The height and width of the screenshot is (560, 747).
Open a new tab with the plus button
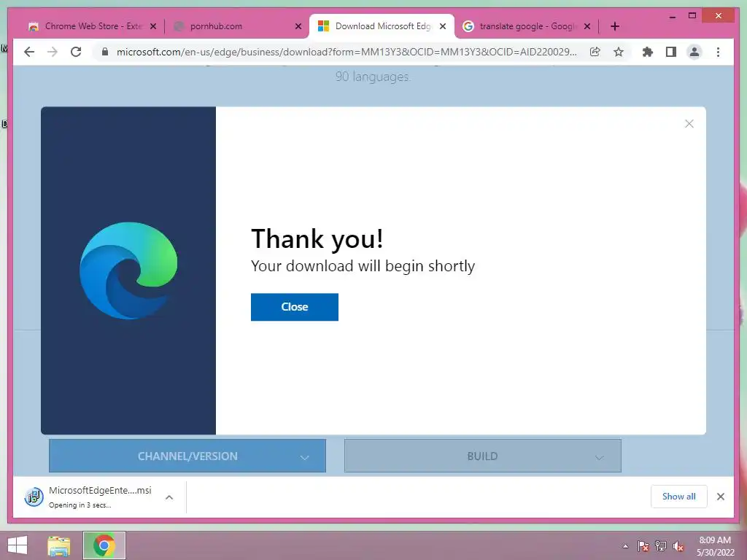click(x=614, y=26)
